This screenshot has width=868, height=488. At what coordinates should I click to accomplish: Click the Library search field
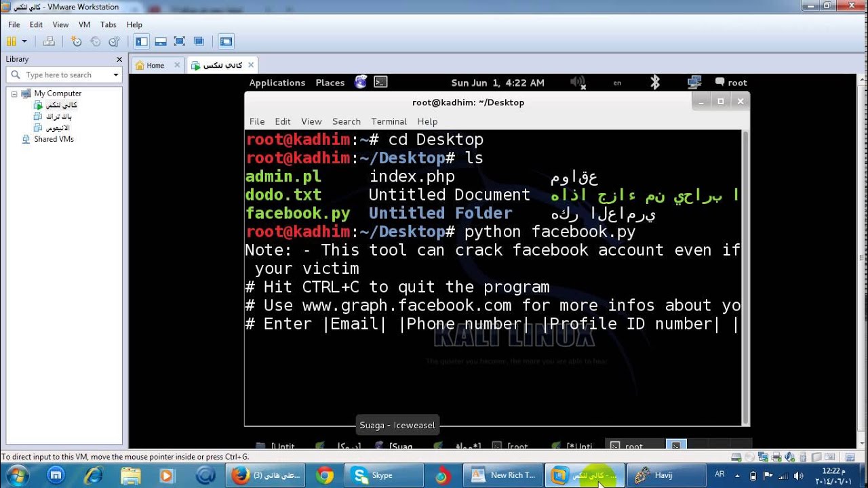[62, 75]
